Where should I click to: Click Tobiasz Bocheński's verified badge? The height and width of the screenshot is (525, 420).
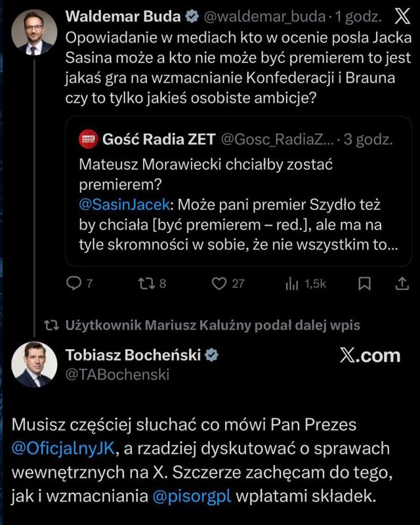tap(213, 355)
